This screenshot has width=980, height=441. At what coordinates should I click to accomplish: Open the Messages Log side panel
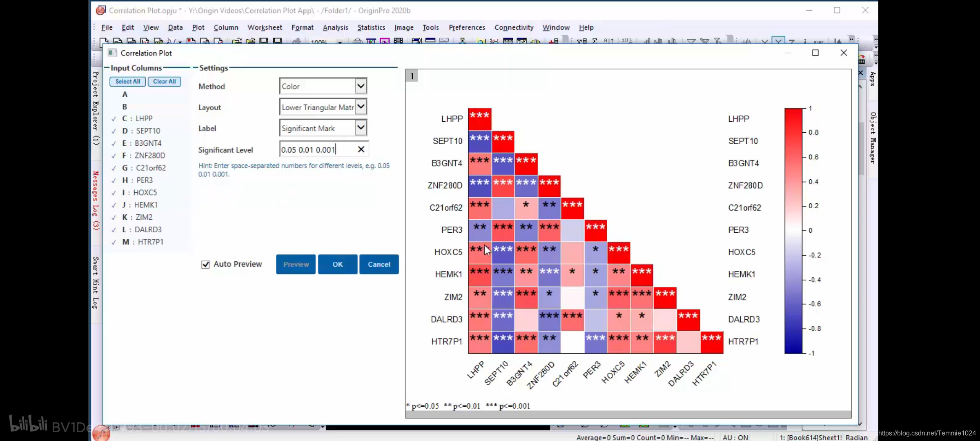96,200
